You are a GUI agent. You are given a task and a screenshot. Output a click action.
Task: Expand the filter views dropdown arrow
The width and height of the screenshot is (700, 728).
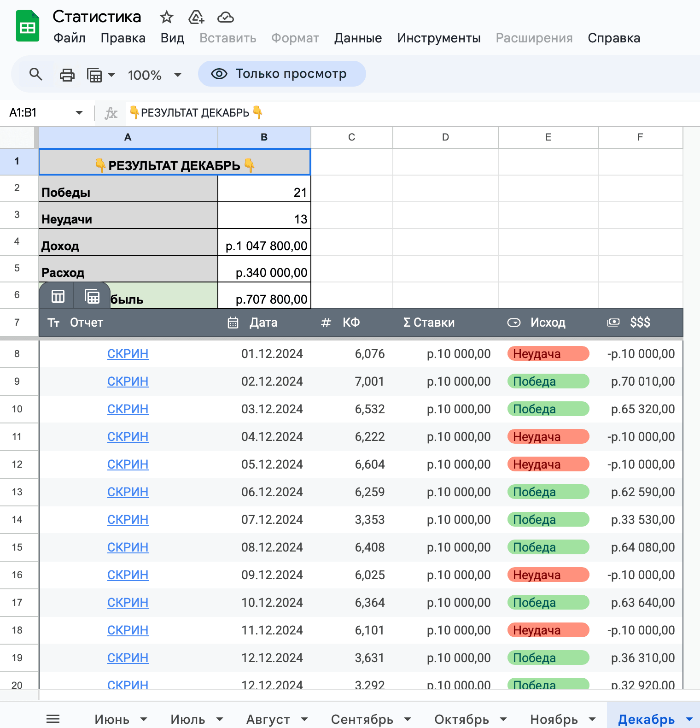coord(111,75)
